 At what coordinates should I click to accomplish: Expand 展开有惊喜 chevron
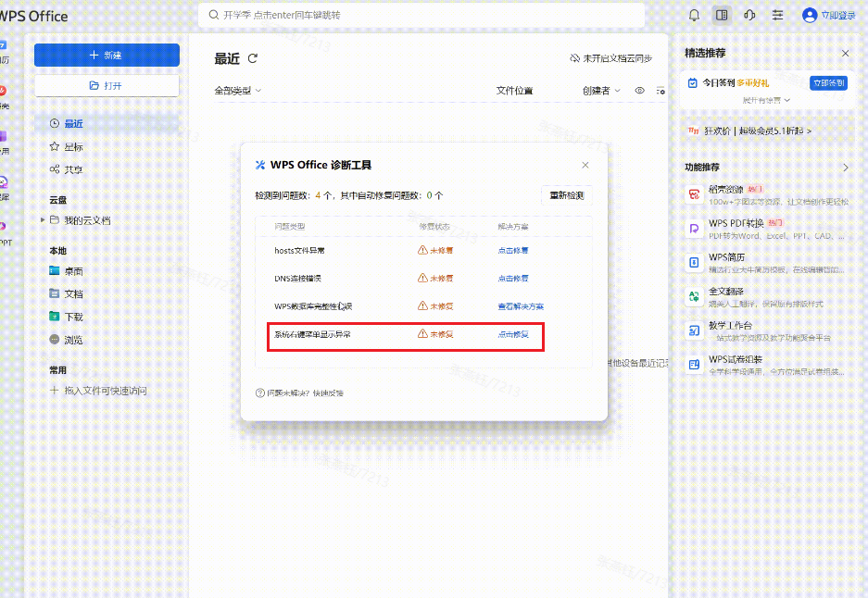pyautogui.click(x=787, y=100)
